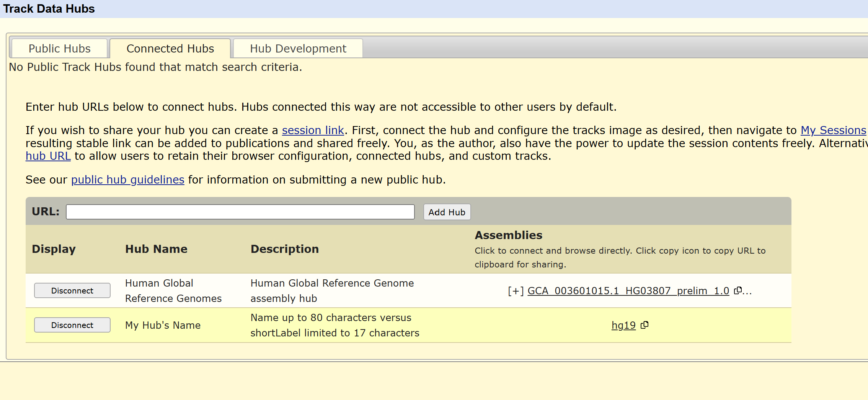The height and width of the screenshot is (400, 868).
Task: Select the Connected Hubs tab
Action: (170, 49)
